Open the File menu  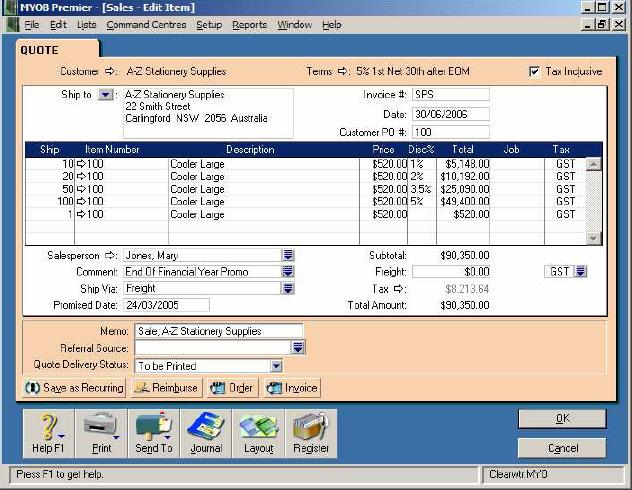[32, 25]
